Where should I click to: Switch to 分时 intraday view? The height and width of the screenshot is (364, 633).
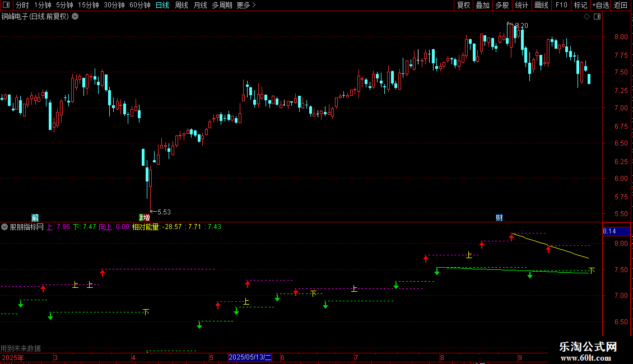point(22,5)
